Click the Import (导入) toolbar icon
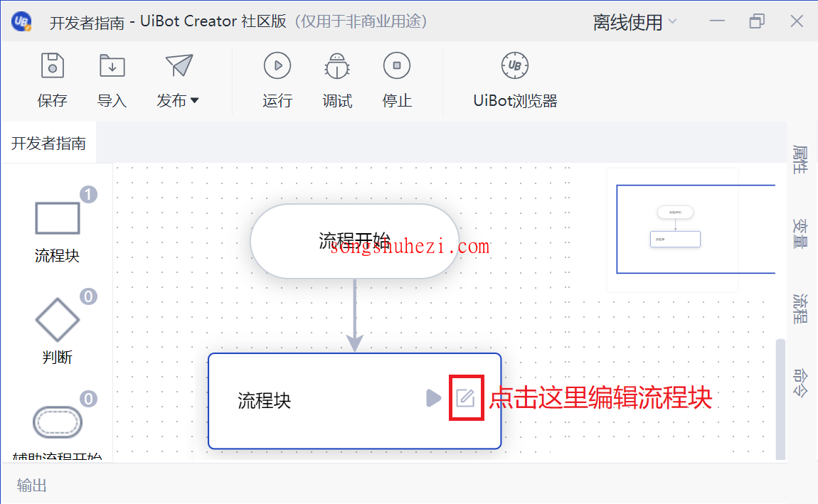 pos(112,65)
